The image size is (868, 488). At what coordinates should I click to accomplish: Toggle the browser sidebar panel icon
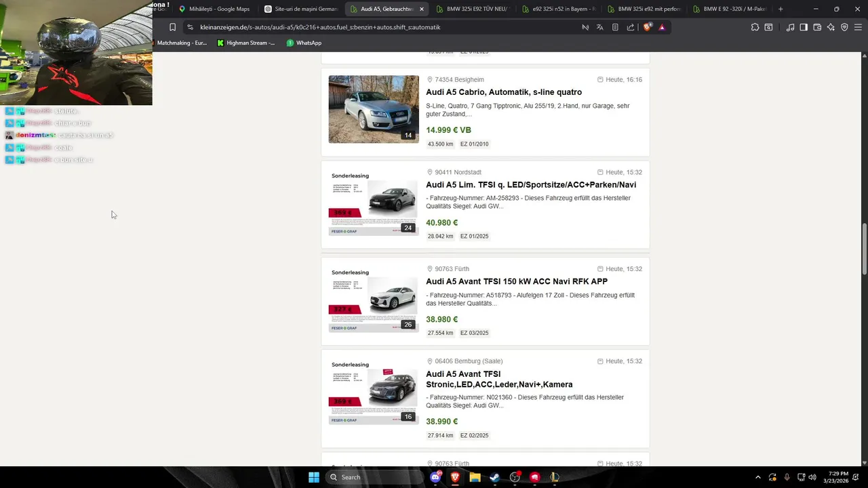pos(804,27)
